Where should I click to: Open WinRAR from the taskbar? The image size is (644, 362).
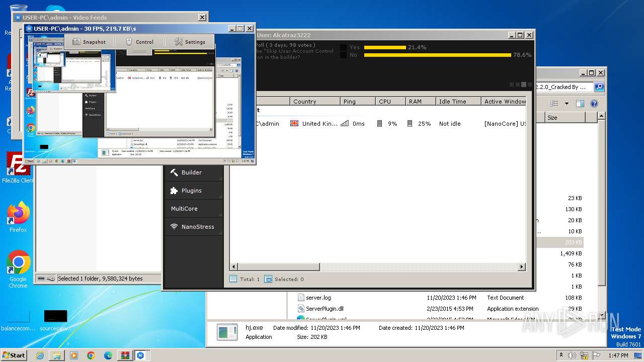point(125,355)
